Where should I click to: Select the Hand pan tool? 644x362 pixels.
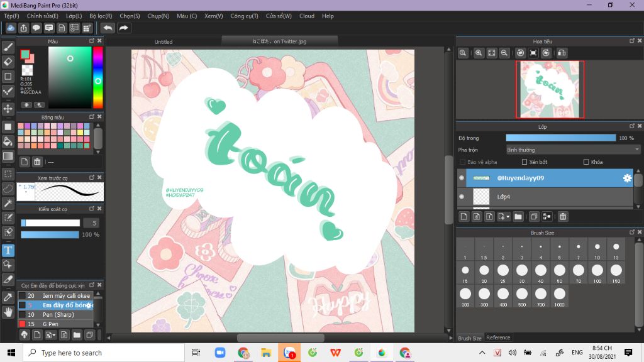tap(8, 312)
